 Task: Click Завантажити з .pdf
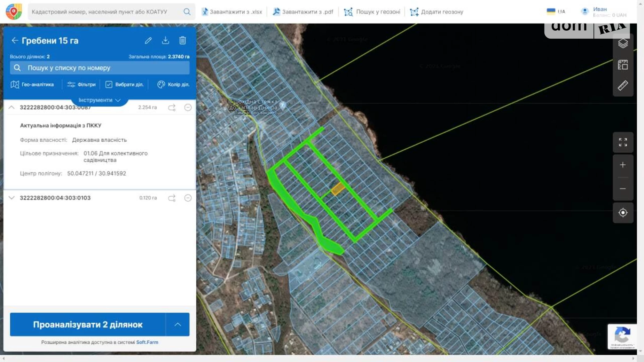(x=303, y=12)
